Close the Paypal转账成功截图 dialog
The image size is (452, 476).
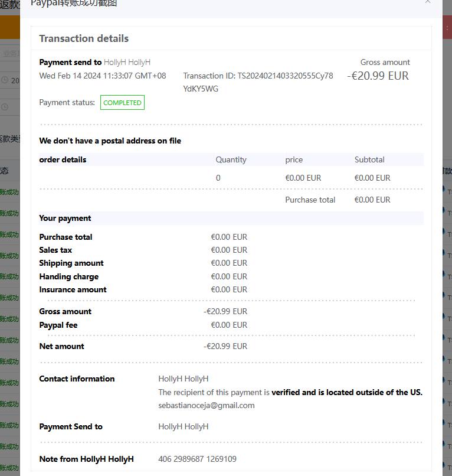[x=428, y=2]
